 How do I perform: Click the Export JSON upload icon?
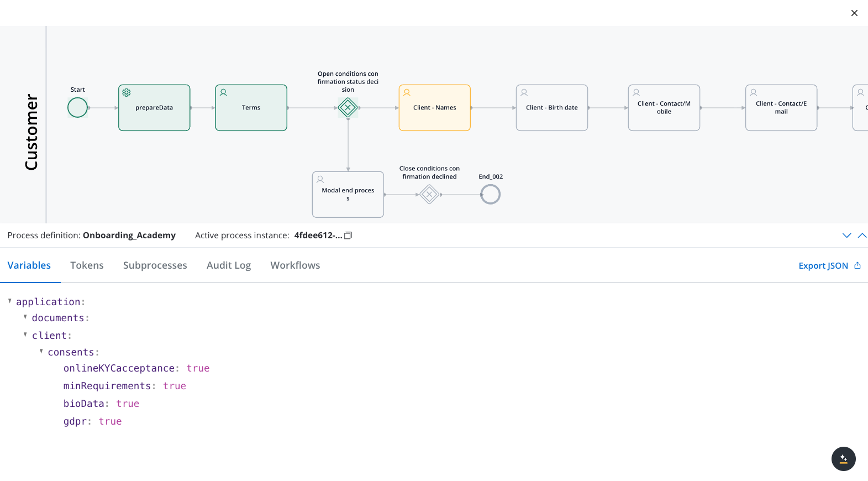[858, 265]
